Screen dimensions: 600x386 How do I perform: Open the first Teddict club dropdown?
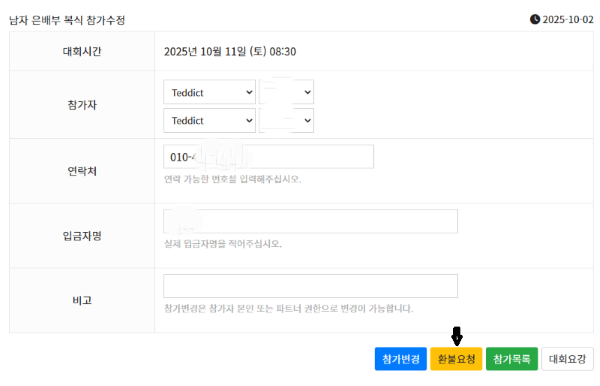coord(209,92)
